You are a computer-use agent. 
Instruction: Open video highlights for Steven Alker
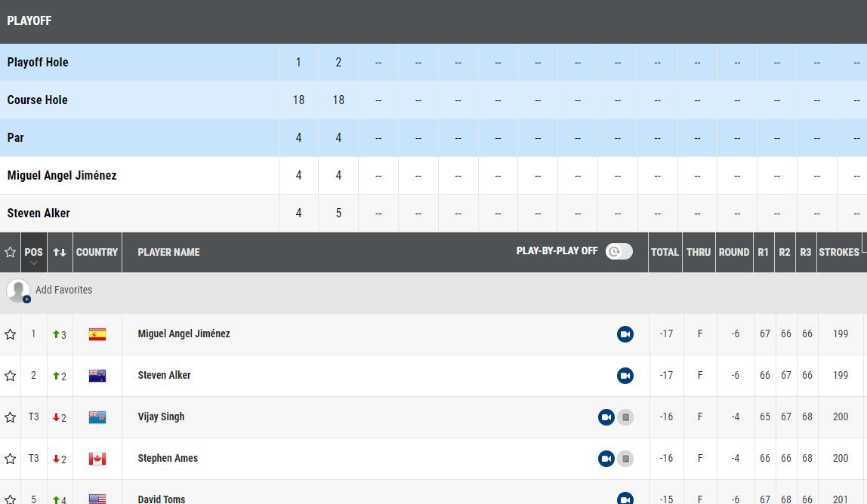(625, 376)
